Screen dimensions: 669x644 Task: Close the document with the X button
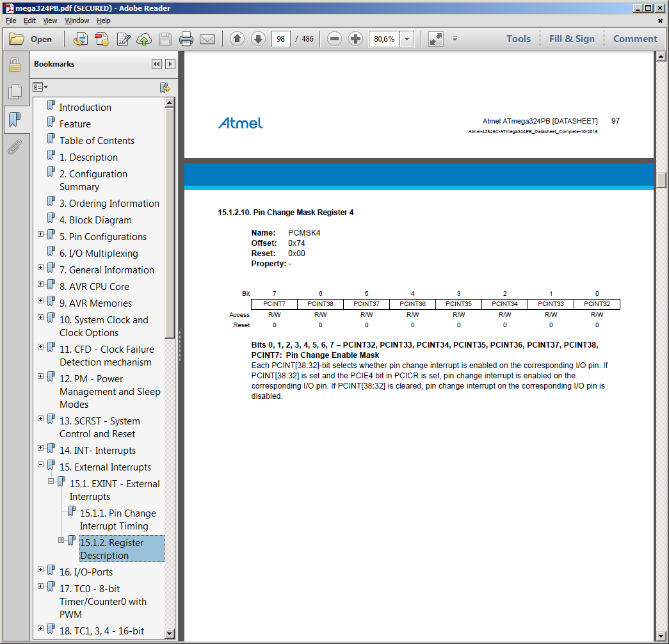point(660,20)
